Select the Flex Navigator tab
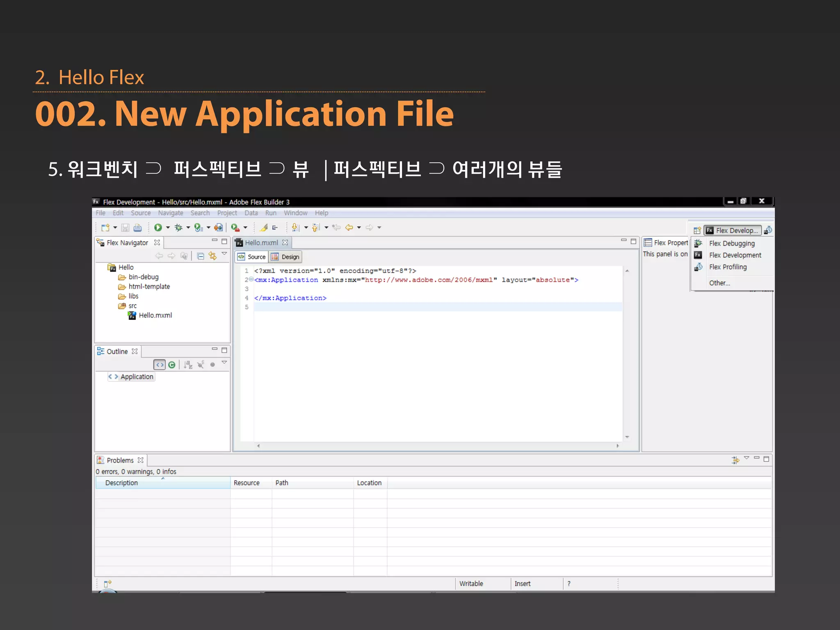 (127, 243)
